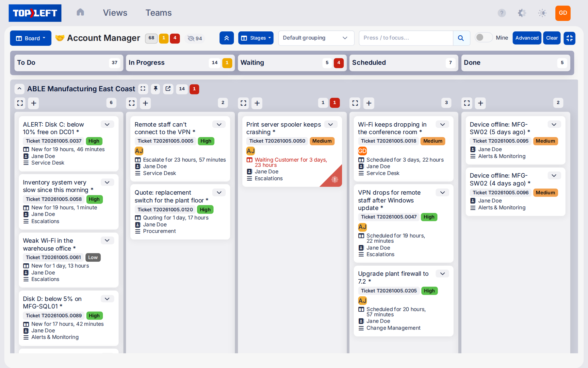Go to the home icon
This screenshot has height=368, width=588.
pyautogui.click(x=80, y=12)
